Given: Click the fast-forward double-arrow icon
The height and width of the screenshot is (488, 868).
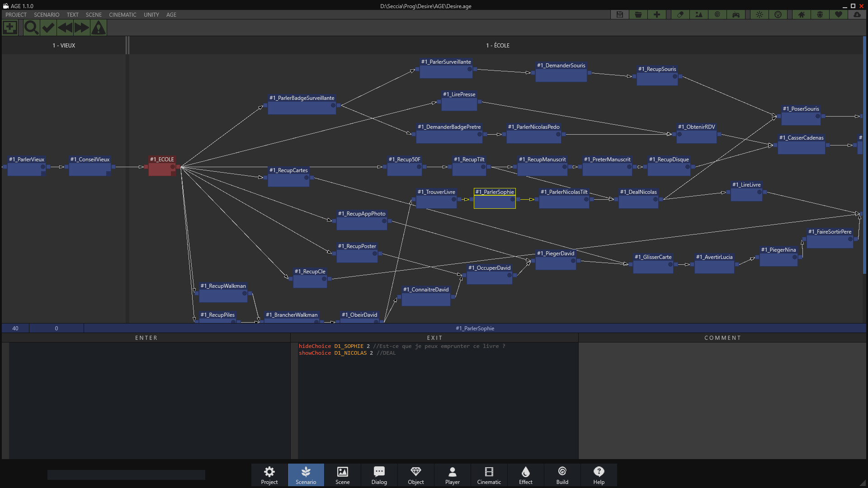Looking at the screenshot, I should (81, 28).
